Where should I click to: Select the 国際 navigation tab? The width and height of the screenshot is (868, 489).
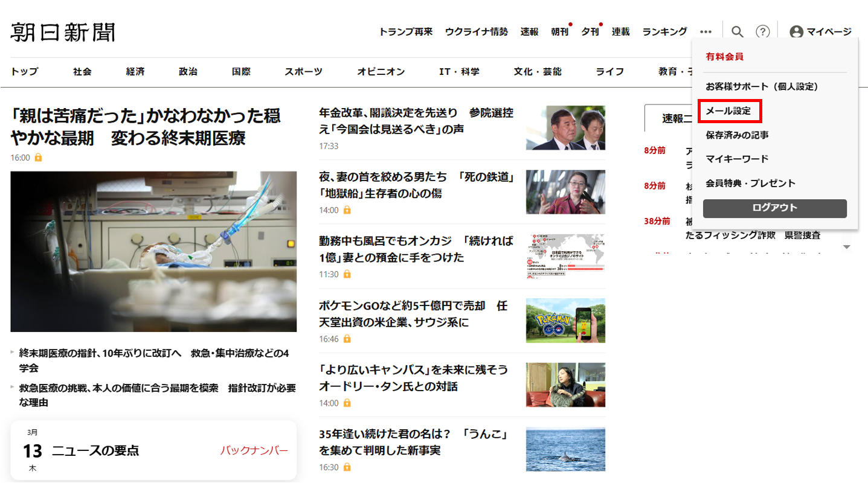pyautogui.click(x=241, y=71)
